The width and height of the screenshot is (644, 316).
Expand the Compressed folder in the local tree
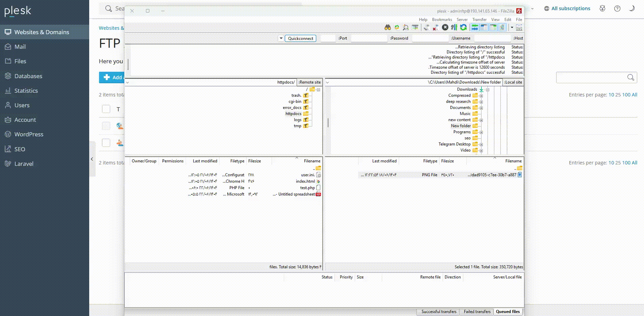pos(481,96)
